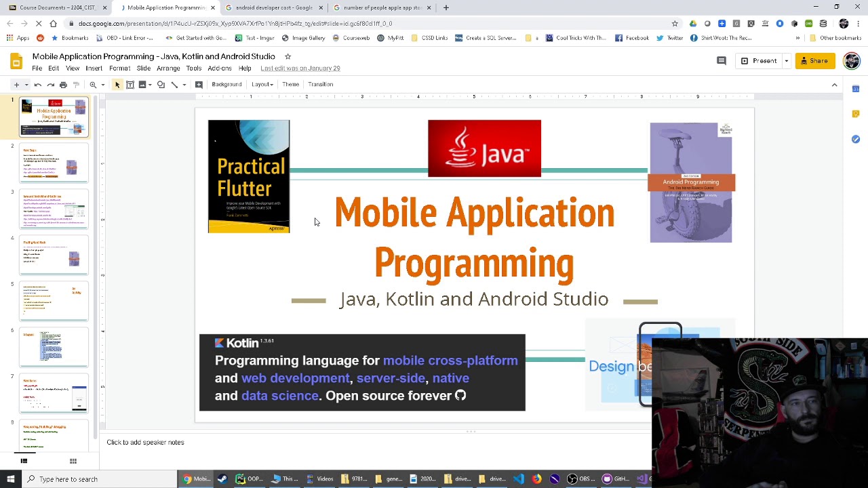
Task: Open the Help menu
Action: [x=245, y=68]
